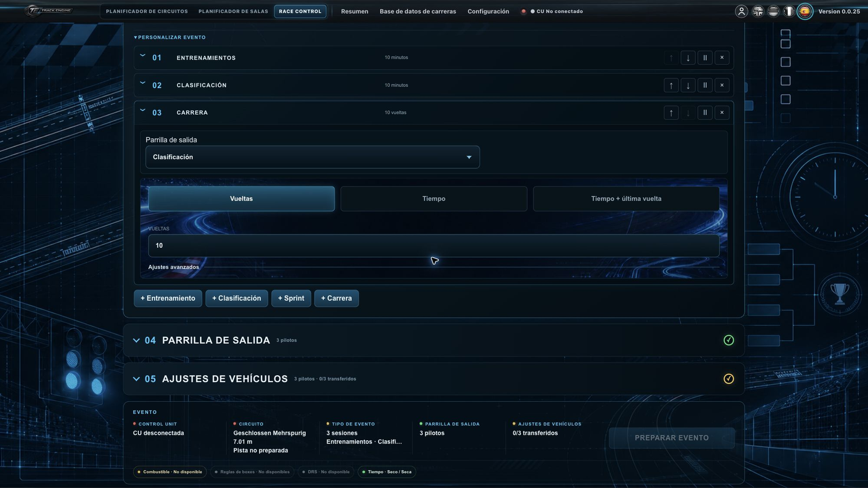Open the Parrilla de salida Clasificación dropdown
Image resolution: width=868 pixels, height=488 pixels.
click(x=312, y=157)
